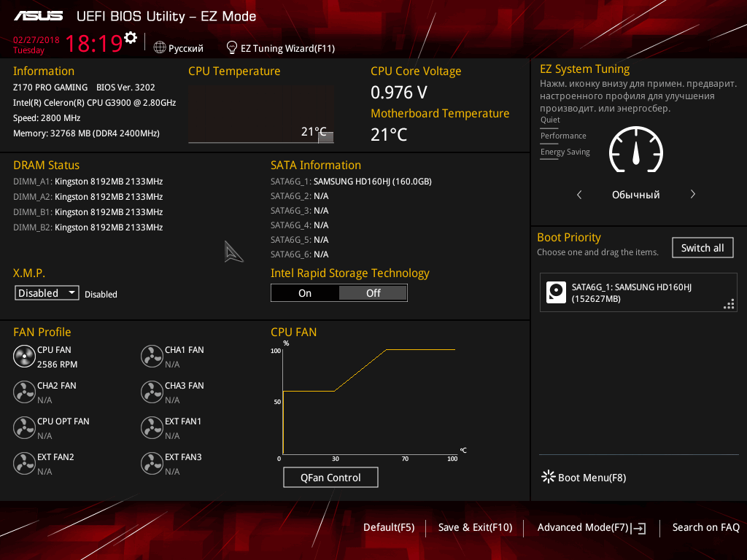Click the SATA6G_2 N/A entry

click(x=300, y=196)
